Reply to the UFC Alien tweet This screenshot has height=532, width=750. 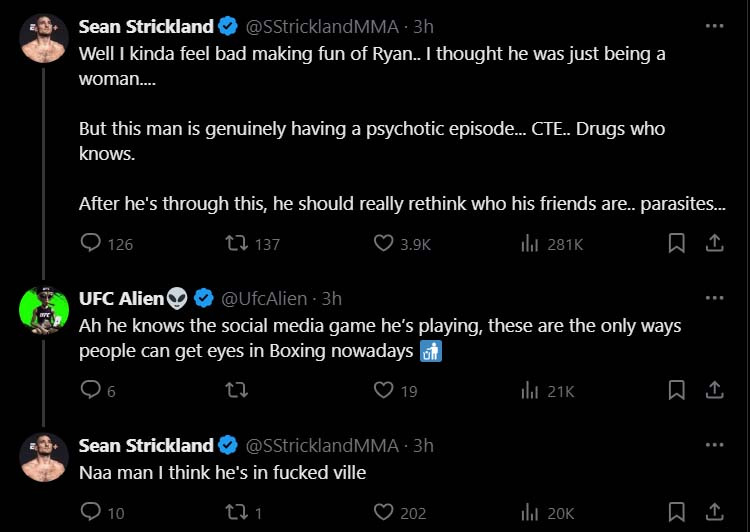90,391
